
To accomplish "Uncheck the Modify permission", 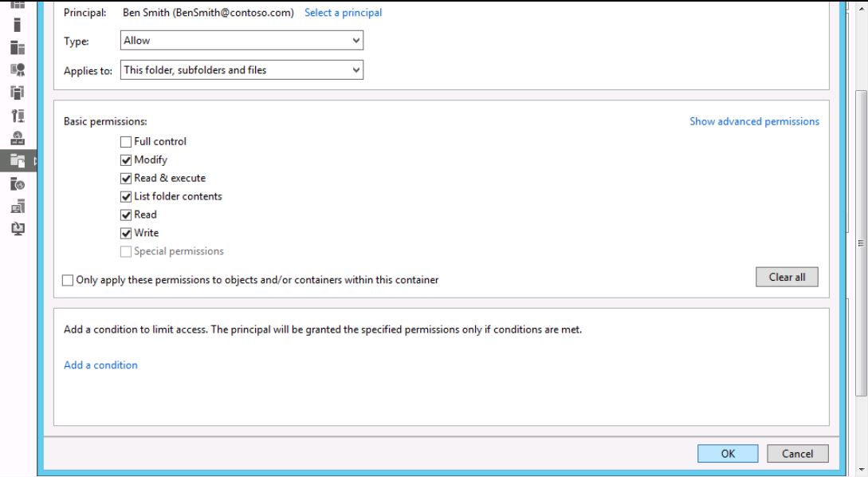I will pos(126,160).
